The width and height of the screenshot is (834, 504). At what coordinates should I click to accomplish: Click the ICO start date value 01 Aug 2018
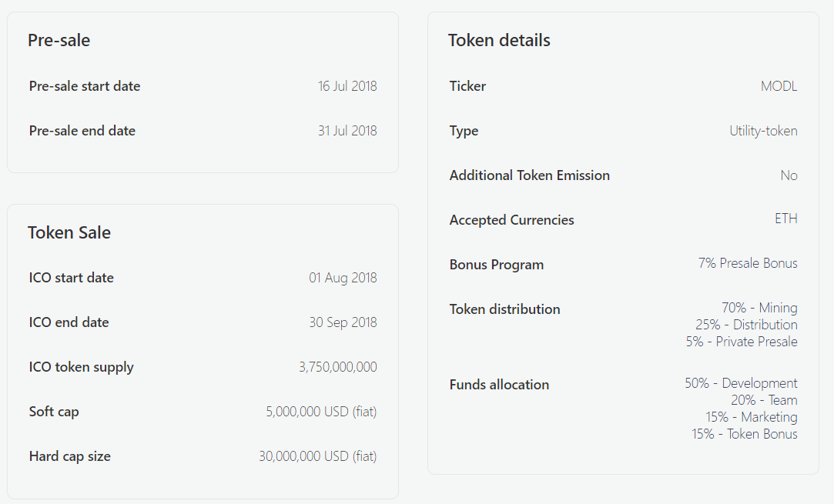343,278
